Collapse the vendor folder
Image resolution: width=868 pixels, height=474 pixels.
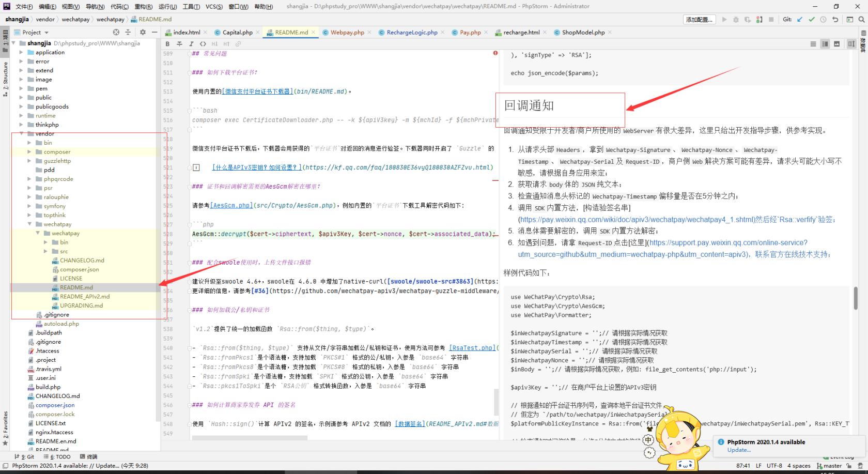point(21,133)
